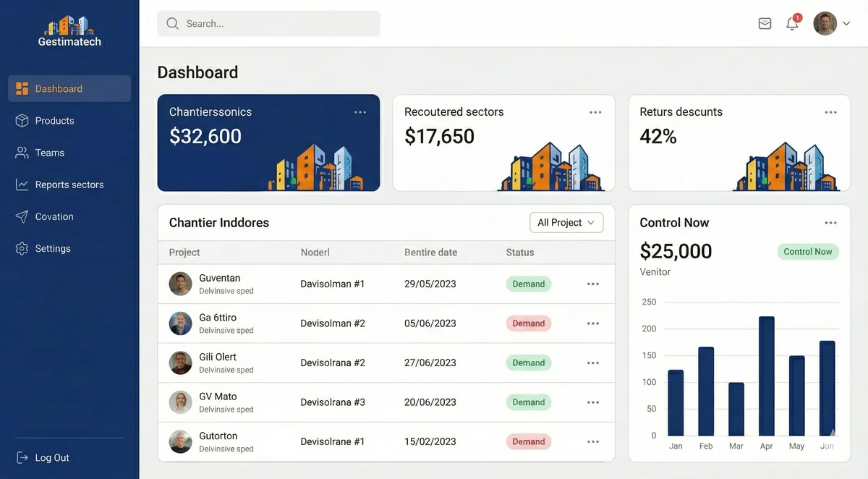The image size is (868, 479).
Task: Click the Log Out link
Action: pos(52,458)
